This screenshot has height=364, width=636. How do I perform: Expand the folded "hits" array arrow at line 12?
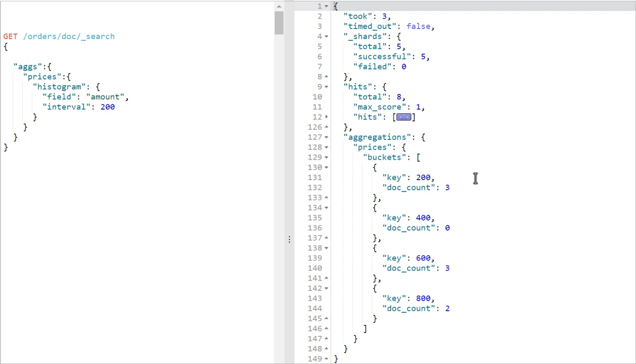pyautogui.click(x=327, y=117)
